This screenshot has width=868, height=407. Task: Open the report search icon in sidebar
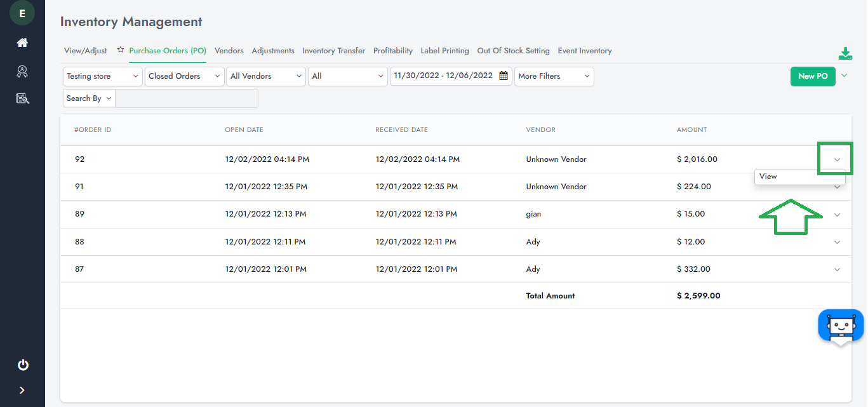pyautogui.click(x=22, y=98)
